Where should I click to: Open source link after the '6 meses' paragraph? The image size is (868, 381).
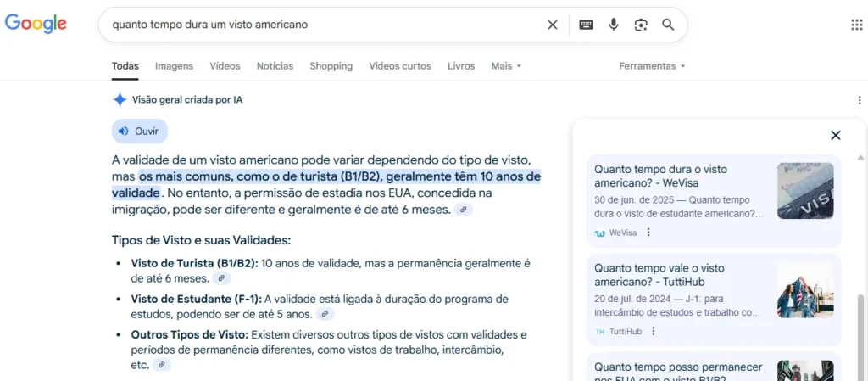pyautogui.click(x=464, y=210)
